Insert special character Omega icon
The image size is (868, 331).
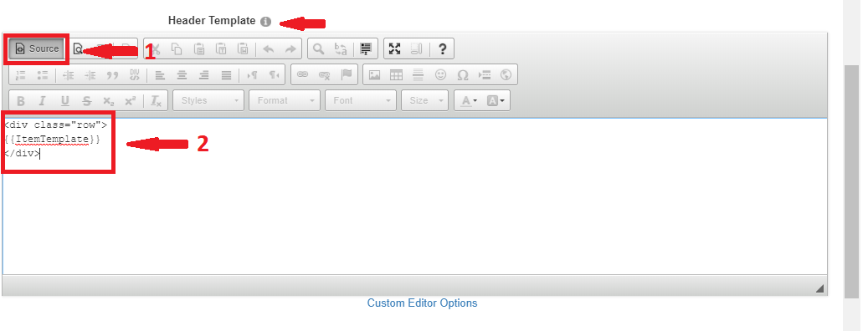[463, 75]
